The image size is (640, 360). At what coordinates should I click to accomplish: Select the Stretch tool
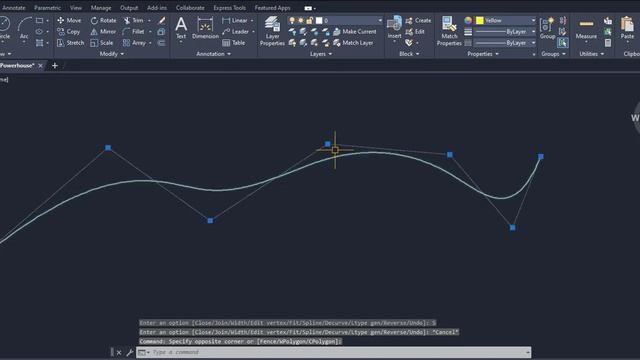[x=71, y=42]
